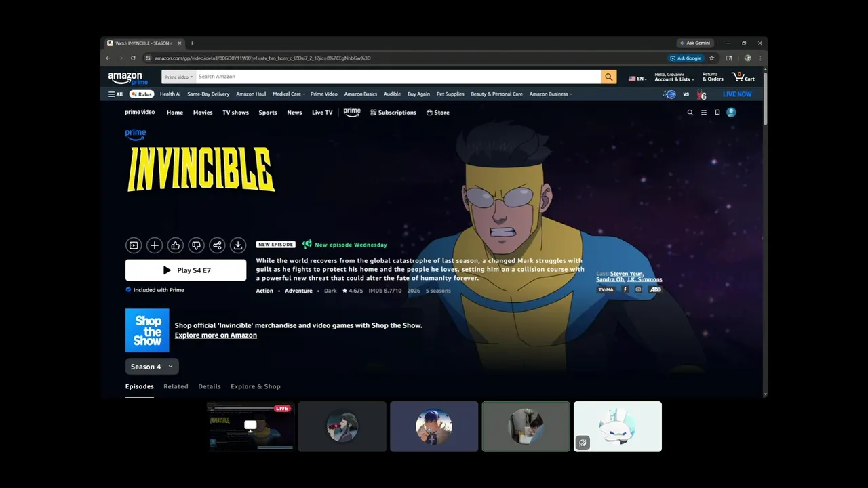Bookmark this page with star icon
The width and height of the screenshot is (868, 488).
(x=711, y=58)
